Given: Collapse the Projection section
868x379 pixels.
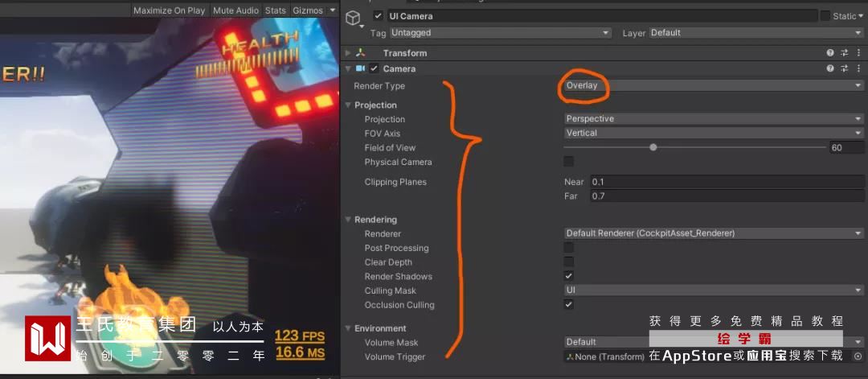Looking at the screenshot, I should pos(348,105).
